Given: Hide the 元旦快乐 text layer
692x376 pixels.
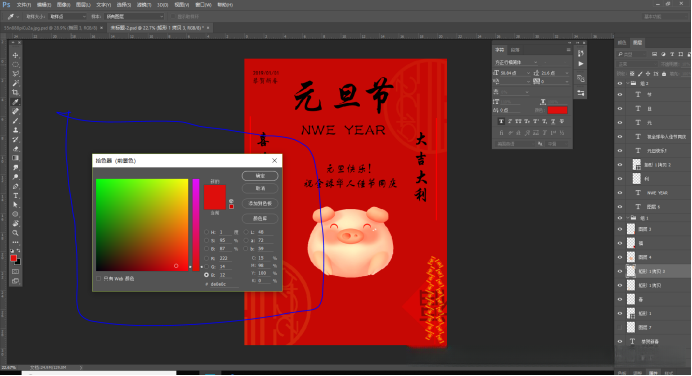Looking at the screenshot, I should click(620, 150).
